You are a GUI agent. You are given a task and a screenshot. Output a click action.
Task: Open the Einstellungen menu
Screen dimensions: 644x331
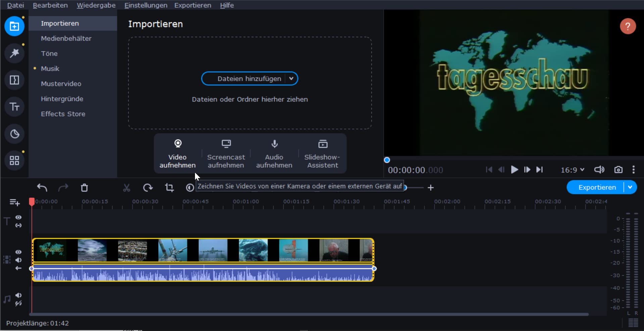[146, 5]
